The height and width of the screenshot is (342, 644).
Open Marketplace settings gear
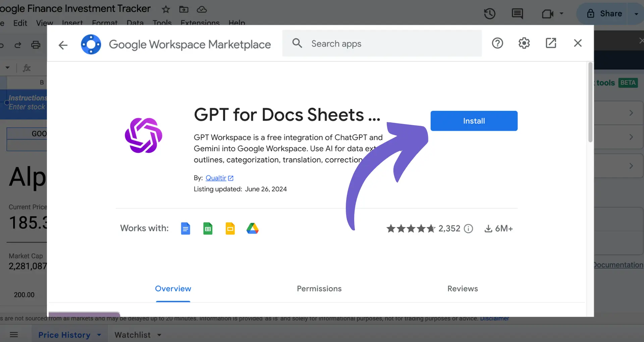point(524,43)
